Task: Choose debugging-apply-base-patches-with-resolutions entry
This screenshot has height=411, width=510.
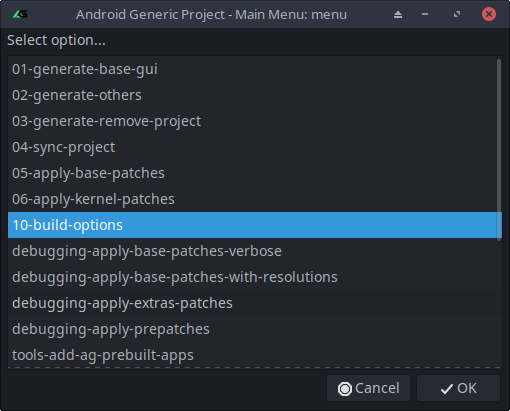Action: tap(255, 277)
